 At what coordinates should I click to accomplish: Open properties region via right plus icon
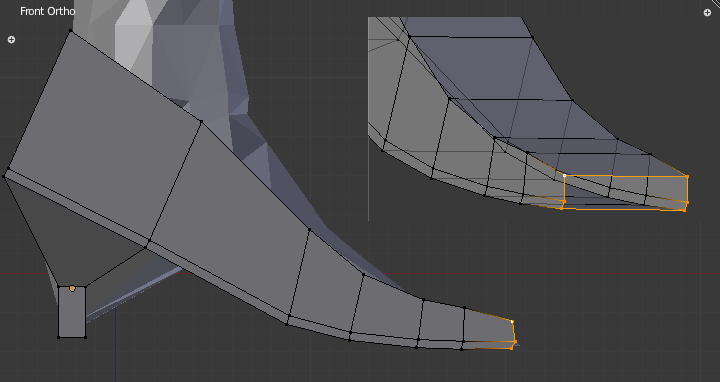pyautogui.click(x=707, y=12)
